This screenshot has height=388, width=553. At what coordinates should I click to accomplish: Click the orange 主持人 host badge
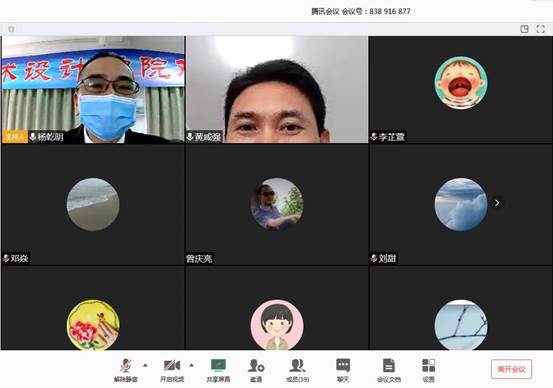click(x=15, y=137)
